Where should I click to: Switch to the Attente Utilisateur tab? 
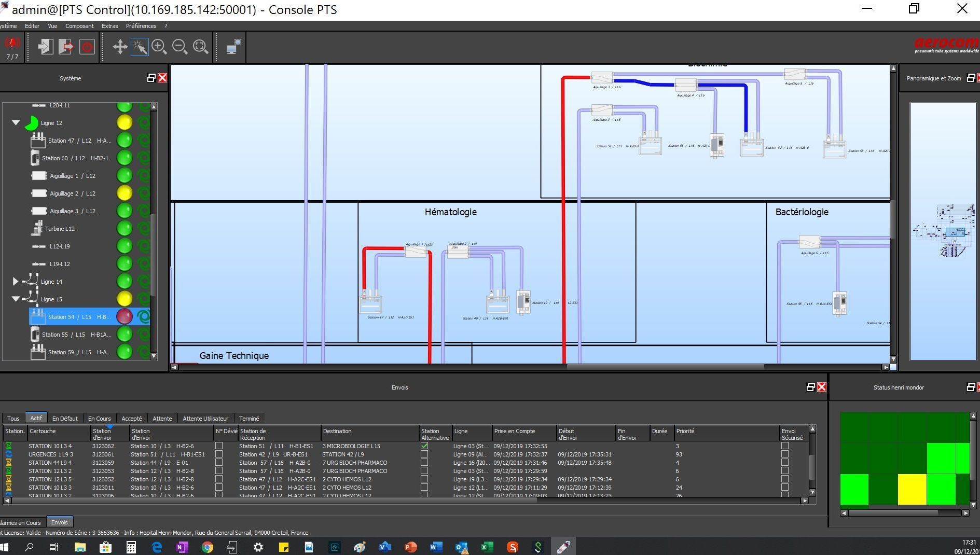[x=205, y=419]
